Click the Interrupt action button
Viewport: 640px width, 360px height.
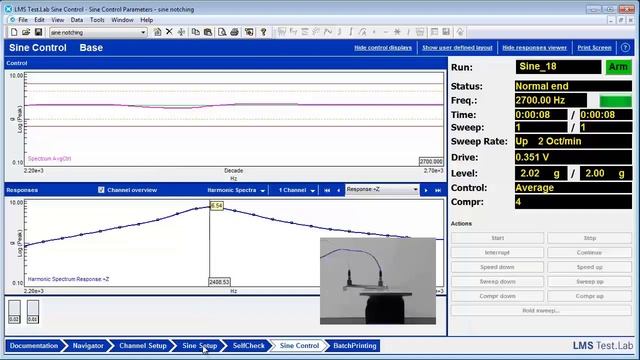(497, 253)
